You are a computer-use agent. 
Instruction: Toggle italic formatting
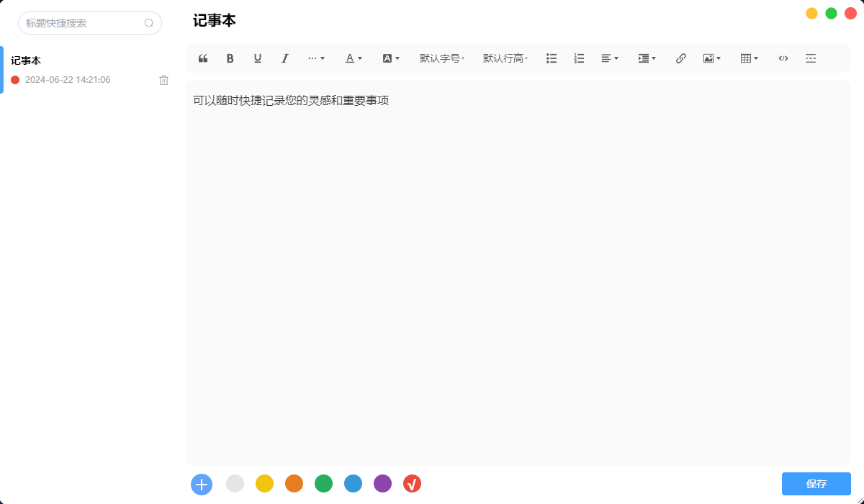point(284,58)
